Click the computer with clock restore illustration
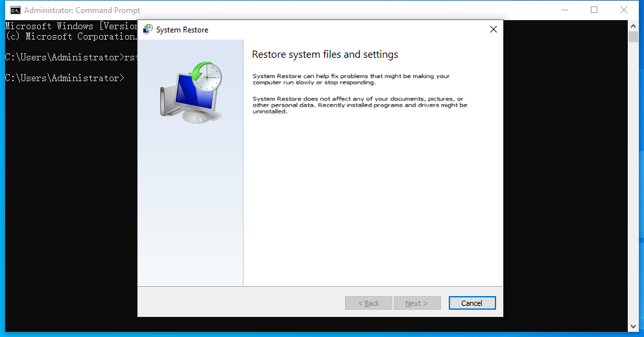Screen dimensions: 644x337 pyautogui.click(x=190, y=92)
